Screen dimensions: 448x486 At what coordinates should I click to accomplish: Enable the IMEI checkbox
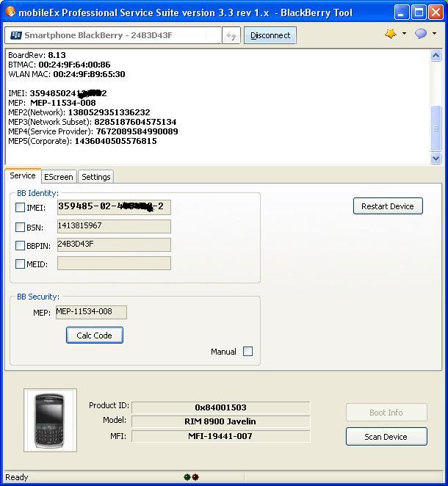pyautogui.click(x=20, y=207)
